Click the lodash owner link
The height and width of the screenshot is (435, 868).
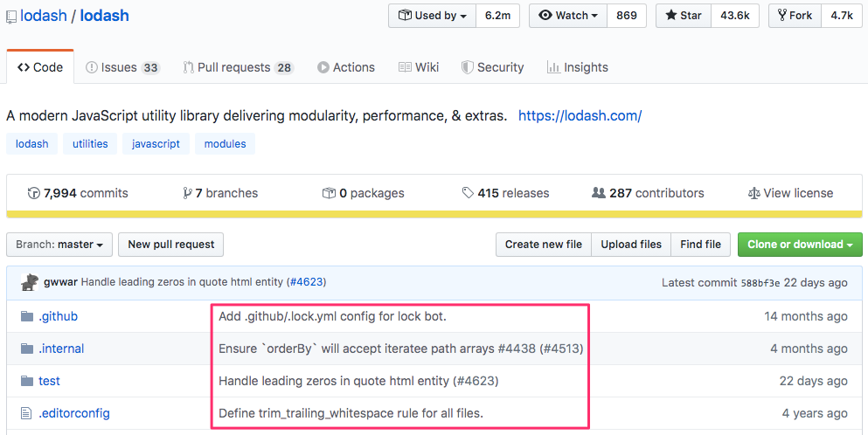tap(44, 16)
